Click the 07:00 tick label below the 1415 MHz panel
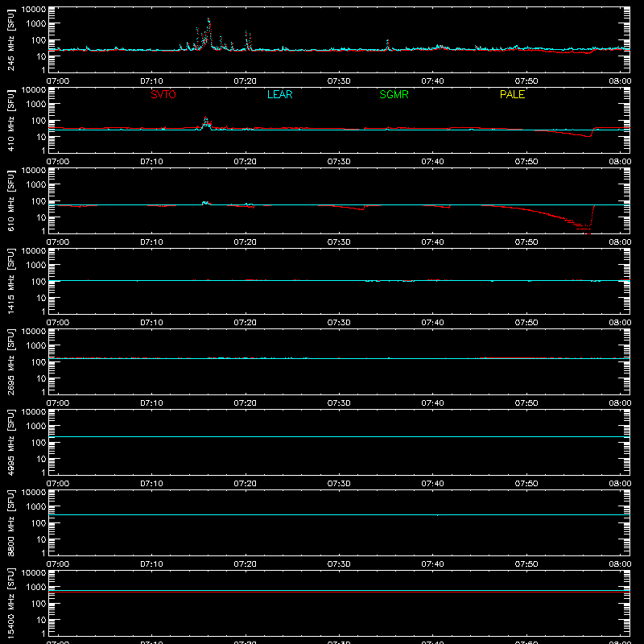 (x=58, y=323)
